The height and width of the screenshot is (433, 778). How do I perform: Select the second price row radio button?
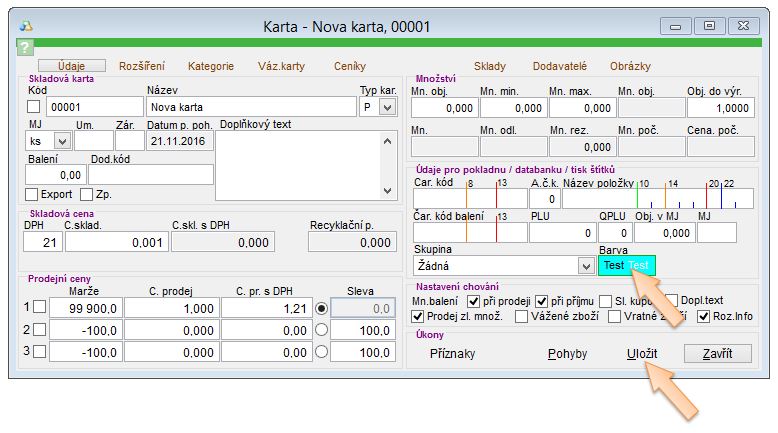[x=321, y=330]
